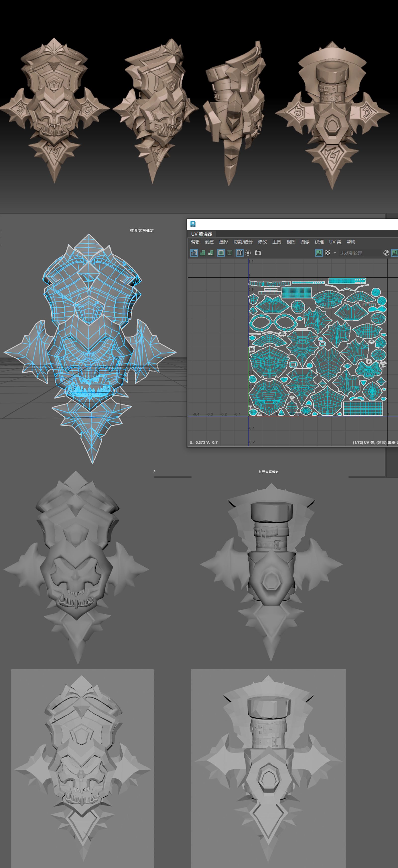Image resolution: width=398 pixels, height=868 pixels.
Task: Toggle the checker map icon
Action: pos(327,253)
